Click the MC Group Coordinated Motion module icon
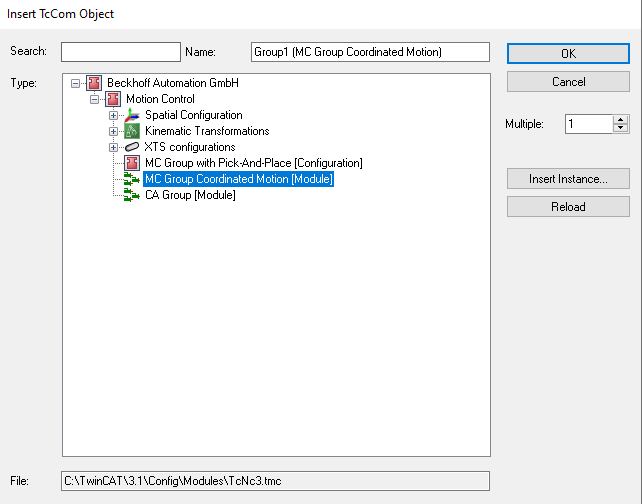Screen dimensions: 642x504 (132, 179)
